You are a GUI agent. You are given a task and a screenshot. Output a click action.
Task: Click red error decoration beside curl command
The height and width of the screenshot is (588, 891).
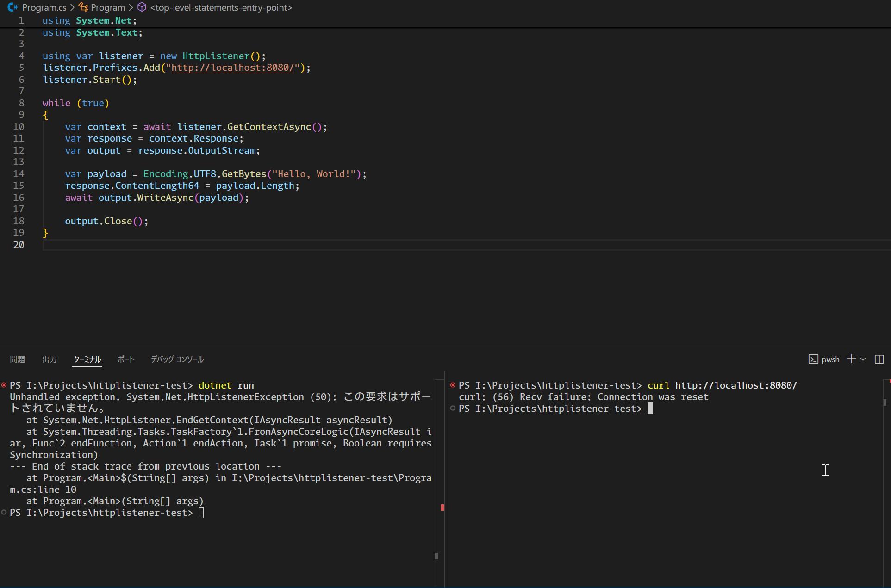pyautogui.click(x=453, y=385)
